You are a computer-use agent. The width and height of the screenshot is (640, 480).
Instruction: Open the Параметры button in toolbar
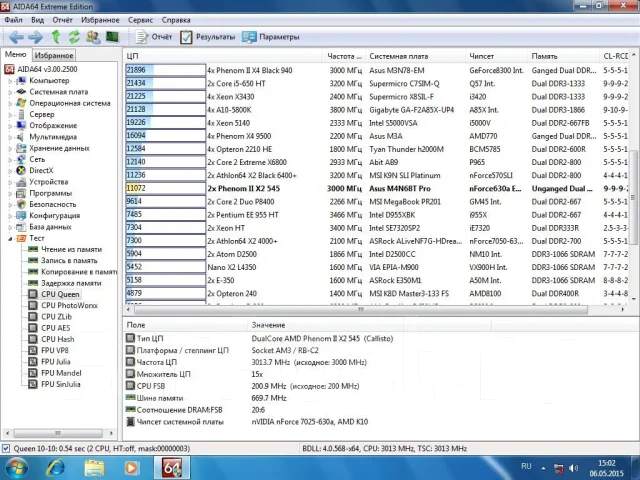[x=270, y=37]
